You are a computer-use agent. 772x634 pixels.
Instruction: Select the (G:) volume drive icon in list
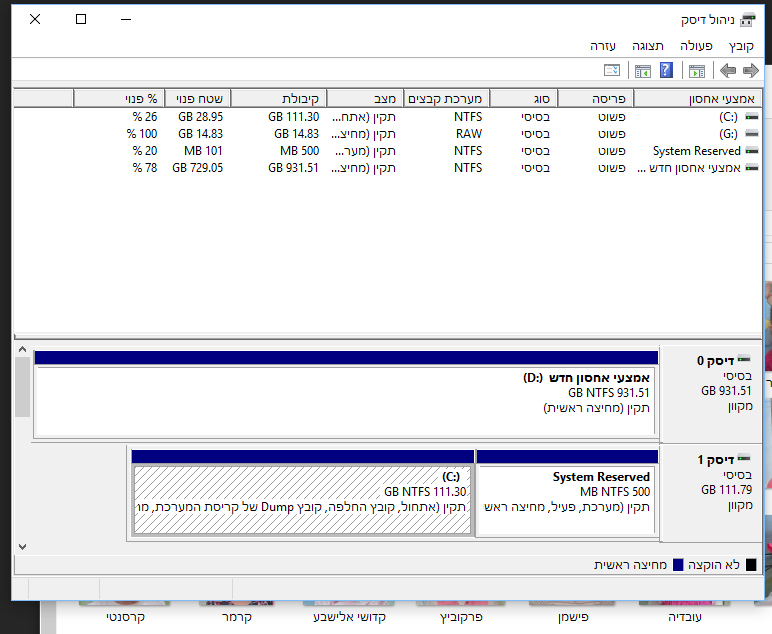(x=752, y=133)
